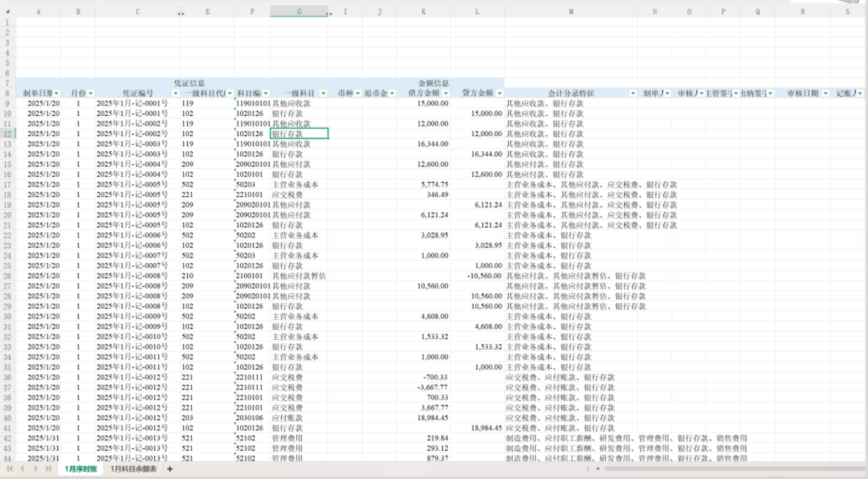Click debit amount 5,774.75 in row 17
The image size is (868, 479).
[x=424, y=184]
